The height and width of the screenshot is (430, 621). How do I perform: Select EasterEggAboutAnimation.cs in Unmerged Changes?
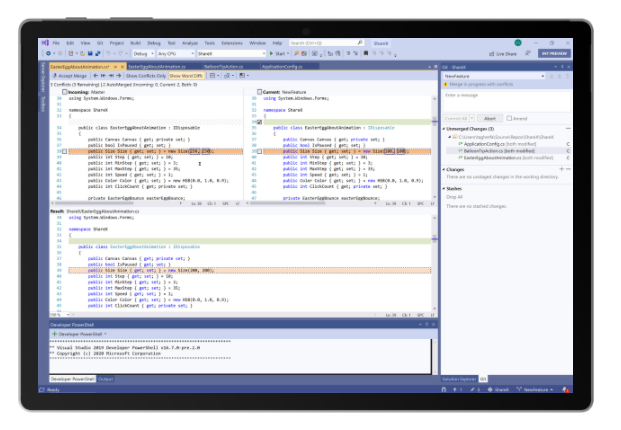coord(508,158)
